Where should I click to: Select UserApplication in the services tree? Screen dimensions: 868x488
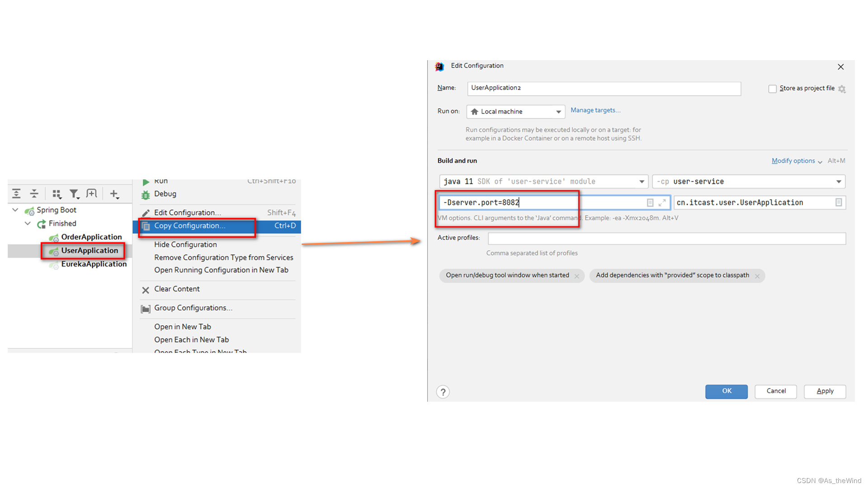pos(90,250)
